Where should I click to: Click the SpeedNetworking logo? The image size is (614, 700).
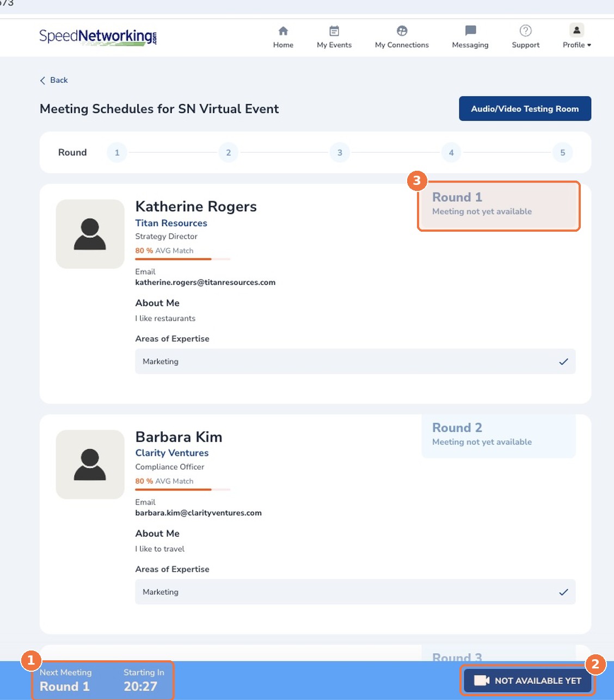(98, 37)
